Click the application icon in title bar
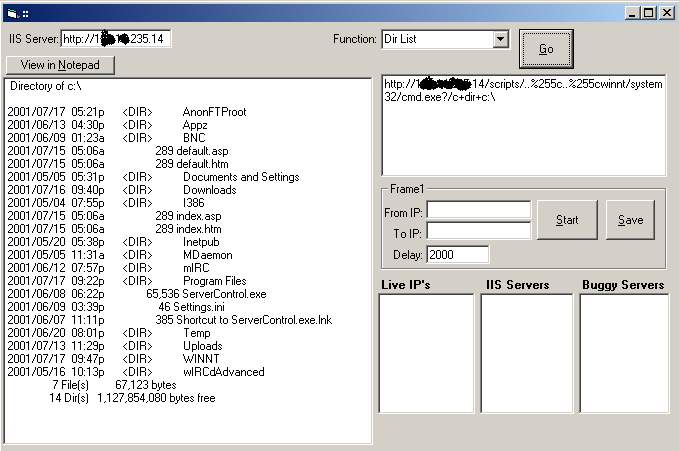 click(11, 12)
